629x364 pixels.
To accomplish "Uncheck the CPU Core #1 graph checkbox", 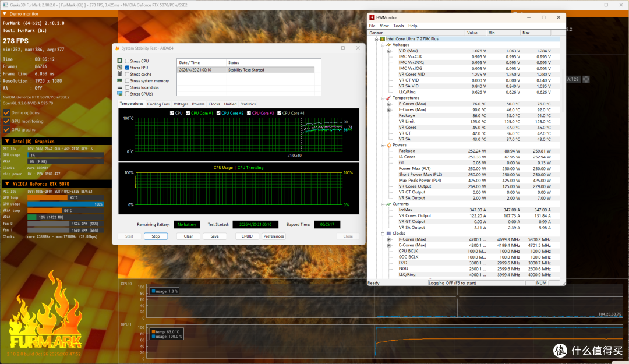I will point(188,113).
